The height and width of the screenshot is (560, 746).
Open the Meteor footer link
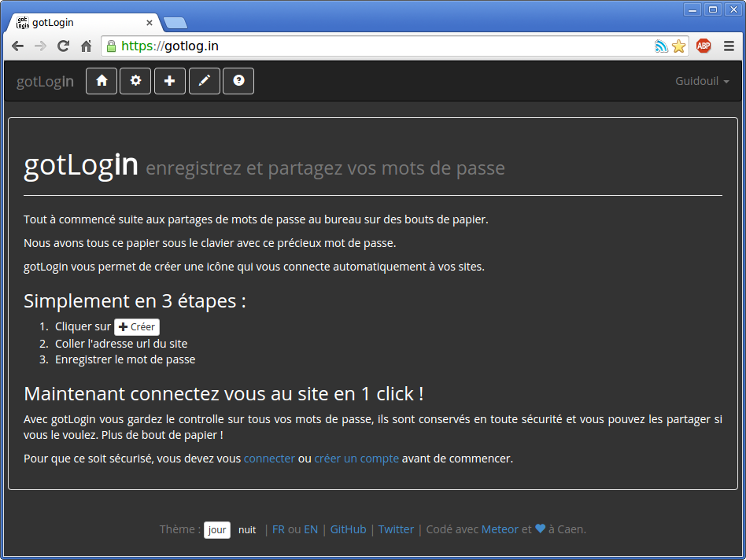click(x=500, y=529)
